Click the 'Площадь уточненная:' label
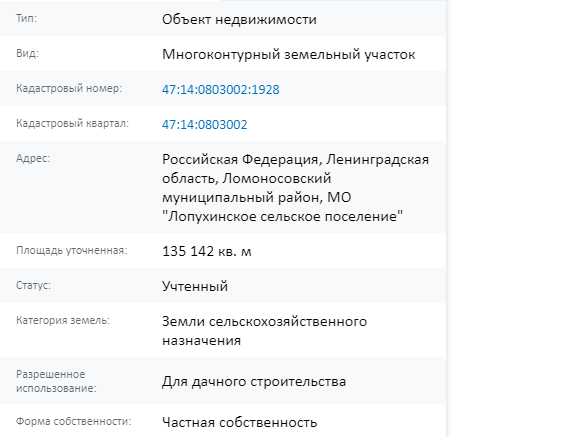This screenshot has height=437, width=570. click(x=72, y=250)
